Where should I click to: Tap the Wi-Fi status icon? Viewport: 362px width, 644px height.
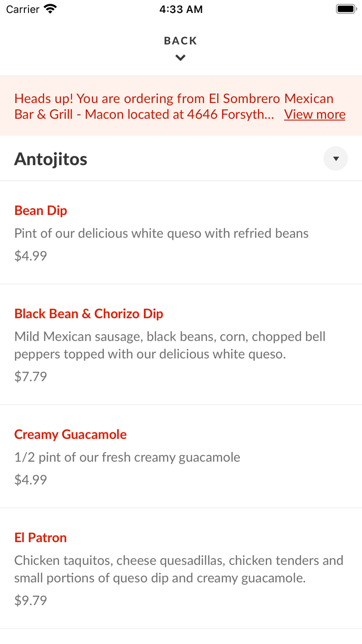[51, 9]
